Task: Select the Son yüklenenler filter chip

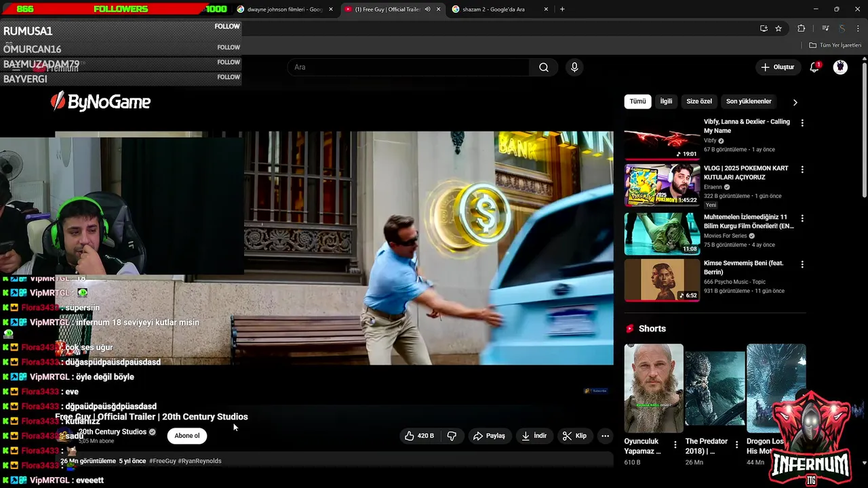Action: [749, 102]
